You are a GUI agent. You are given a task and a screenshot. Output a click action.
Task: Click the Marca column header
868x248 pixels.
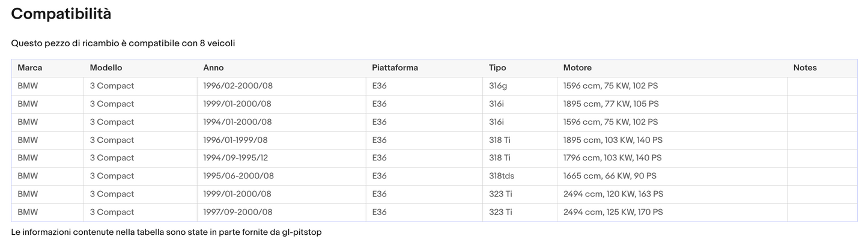click(30, 68)
